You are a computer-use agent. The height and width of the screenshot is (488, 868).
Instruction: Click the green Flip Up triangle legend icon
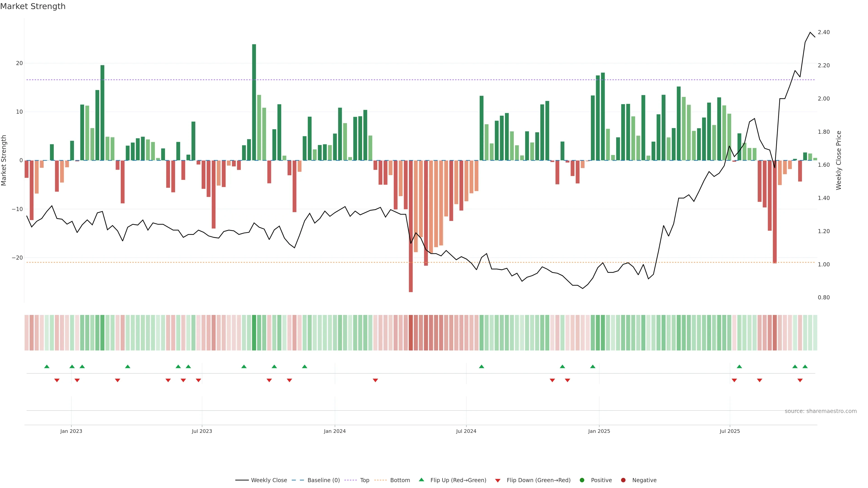pyautogui.click(x=421, y=480)
